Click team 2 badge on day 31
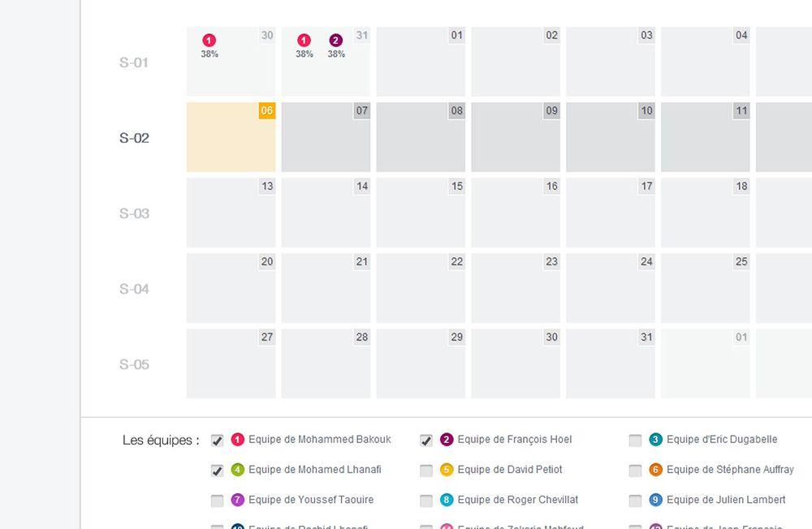 [x=335, y=41]
